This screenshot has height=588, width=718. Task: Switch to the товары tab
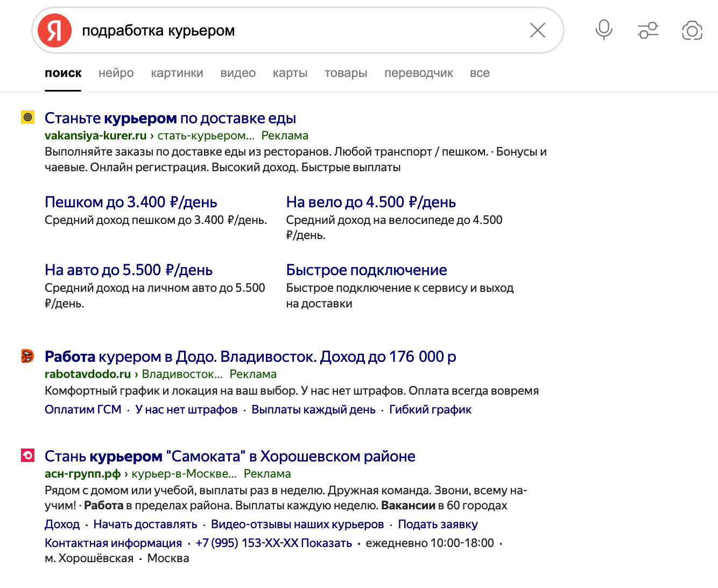(346, 73)
